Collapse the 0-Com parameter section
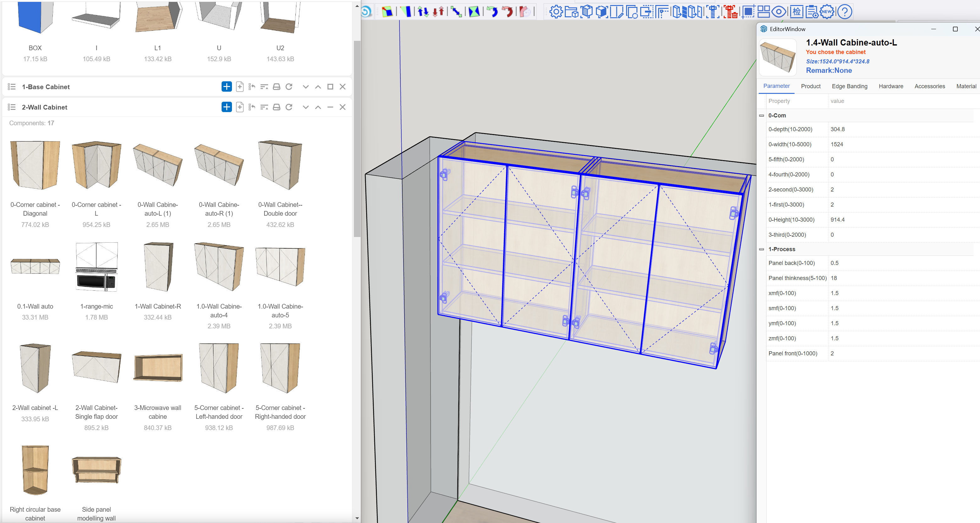980x523 pixels. click(762, 115)
